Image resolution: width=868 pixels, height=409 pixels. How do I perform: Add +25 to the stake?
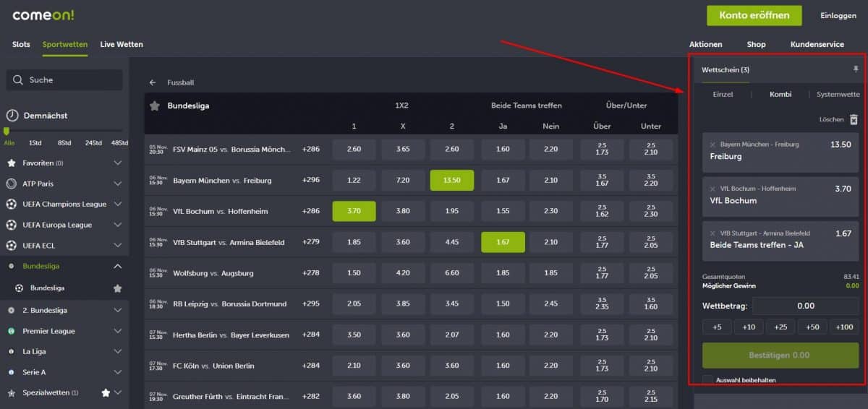tap(780, 327)
